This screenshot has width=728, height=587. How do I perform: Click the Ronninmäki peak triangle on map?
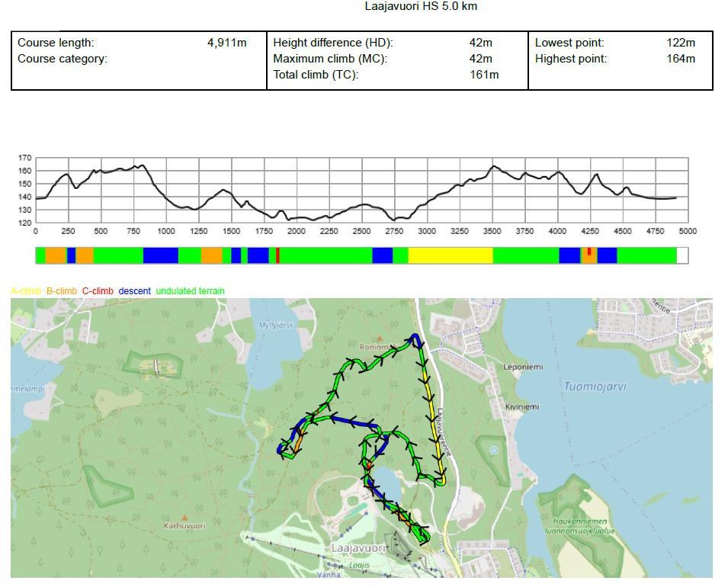tap(380, 338)
